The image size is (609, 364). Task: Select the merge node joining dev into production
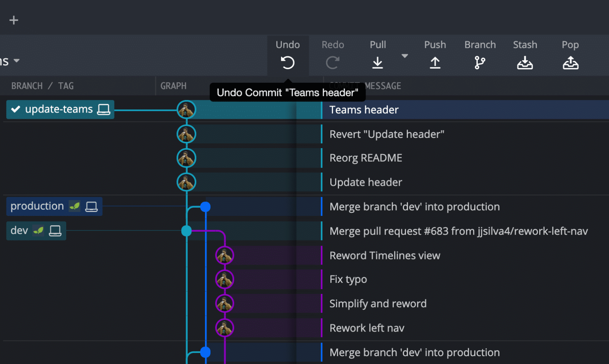tap(205, 206)
